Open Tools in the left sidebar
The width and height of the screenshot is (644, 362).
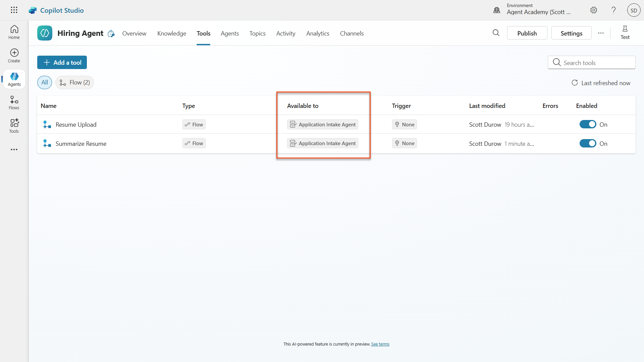click(x=14, y=126)
